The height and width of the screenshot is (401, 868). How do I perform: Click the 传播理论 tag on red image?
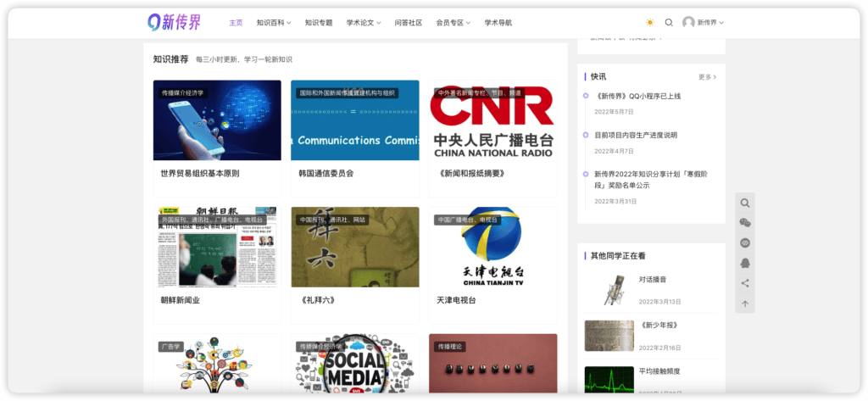tap(449, 347)
